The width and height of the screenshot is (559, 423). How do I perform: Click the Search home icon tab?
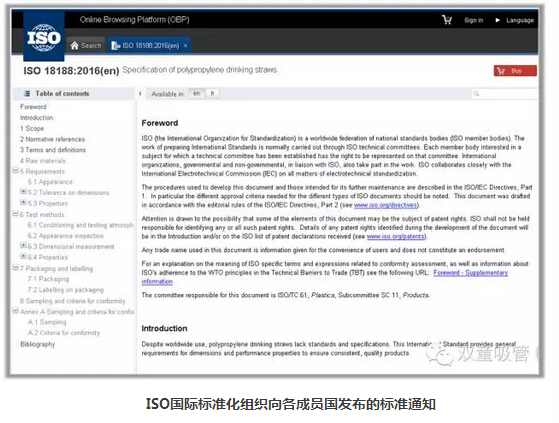pyautogui.click(x=86, y=46)
